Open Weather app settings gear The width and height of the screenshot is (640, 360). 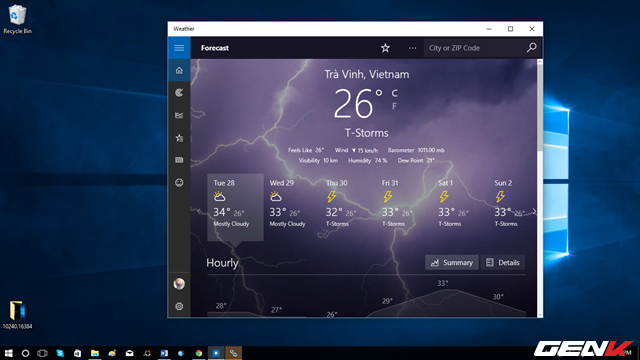179,306
